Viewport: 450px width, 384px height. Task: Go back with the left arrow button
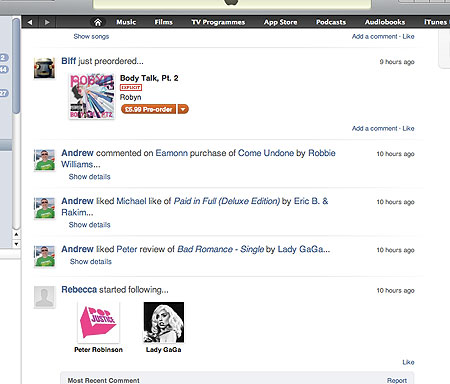tap(30, 22)
